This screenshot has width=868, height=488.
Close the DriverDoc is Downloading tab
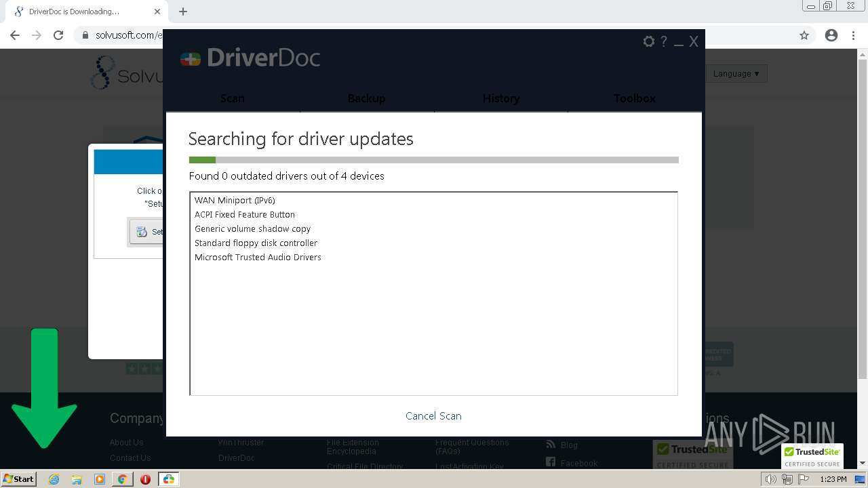(x=157, y=12)
